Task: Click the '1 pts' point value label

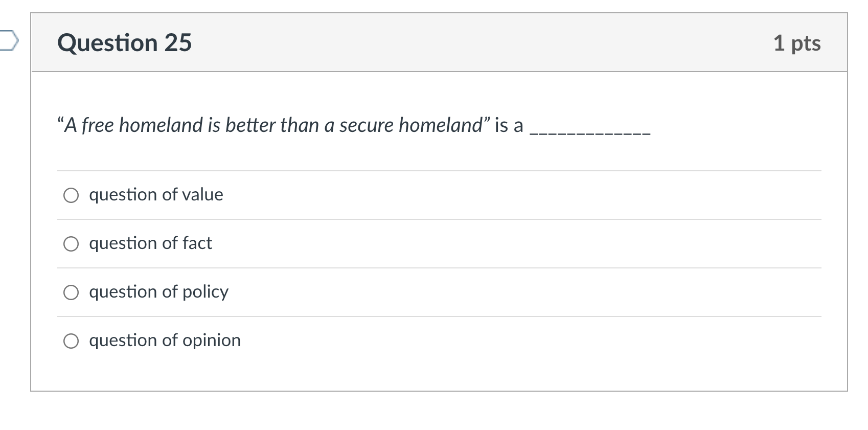Action: click(x=798, y=43)
